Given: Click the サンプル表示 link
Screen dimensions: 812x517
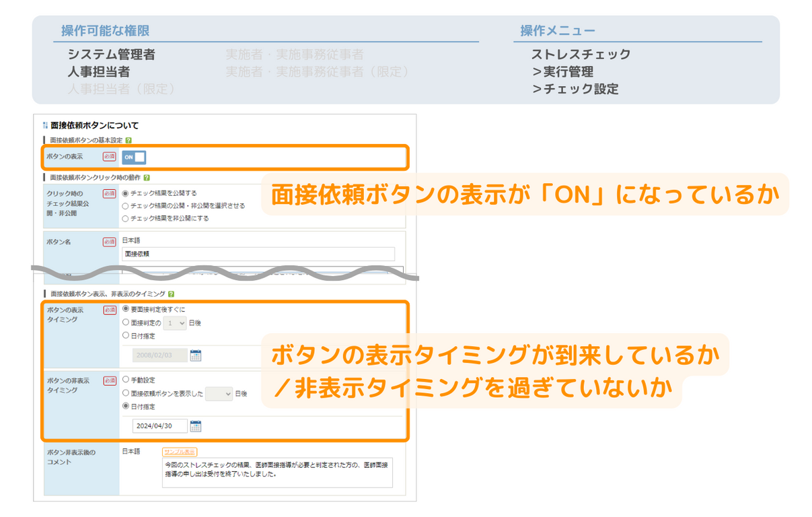Looking at the screenshot, I should (180, 452).
